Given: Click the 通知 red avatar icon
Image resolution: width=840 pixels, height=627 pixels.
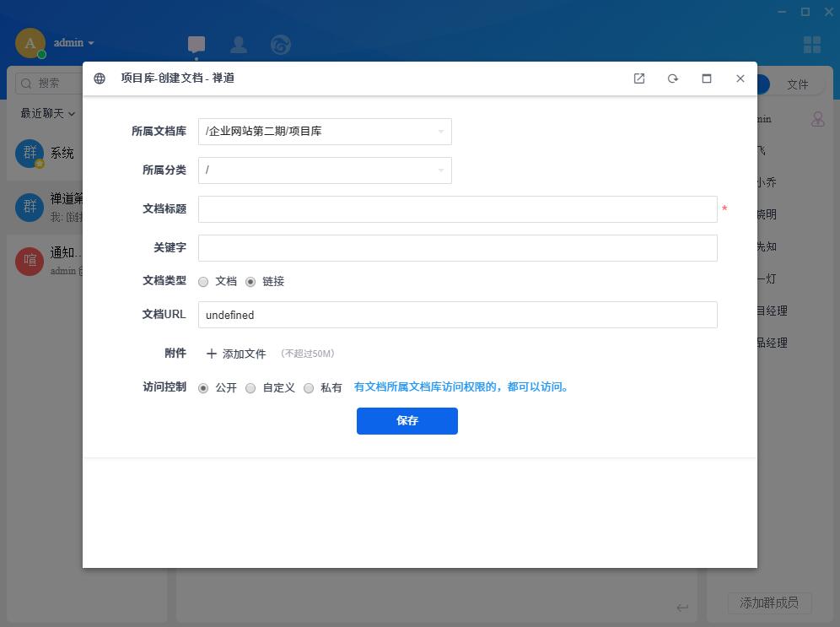Looking at the screenshot, I should [30, 261].
